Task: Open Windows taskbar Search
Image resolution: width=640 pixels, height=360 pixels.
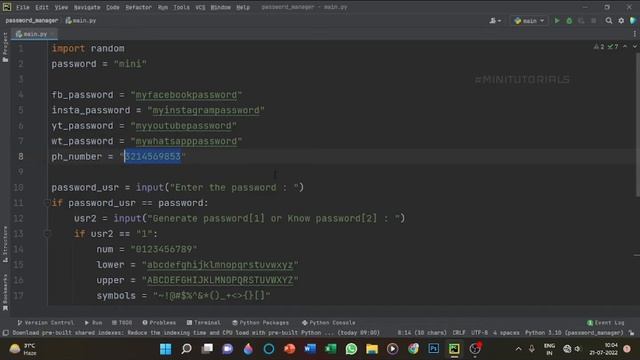Action: pyautogui.click(x=187, y=349)
